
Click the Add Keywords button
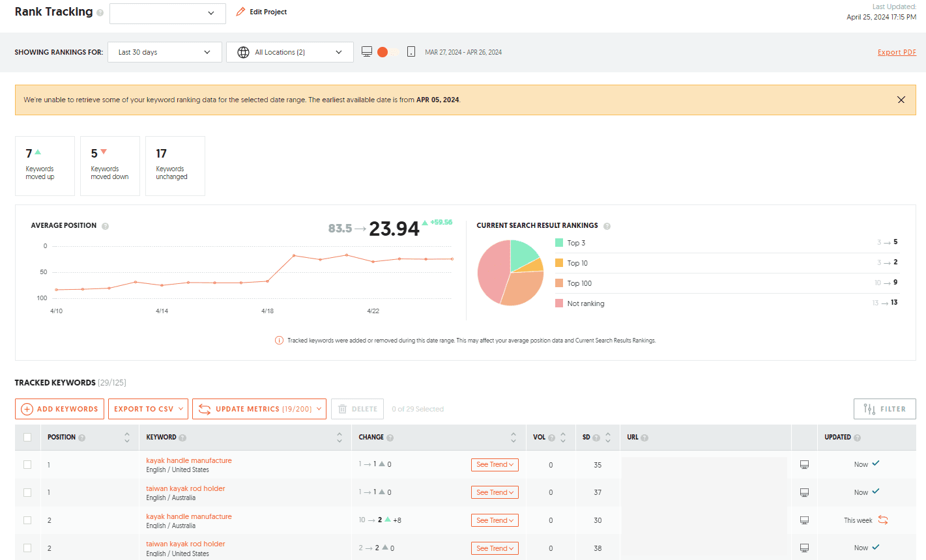[59, 409]
